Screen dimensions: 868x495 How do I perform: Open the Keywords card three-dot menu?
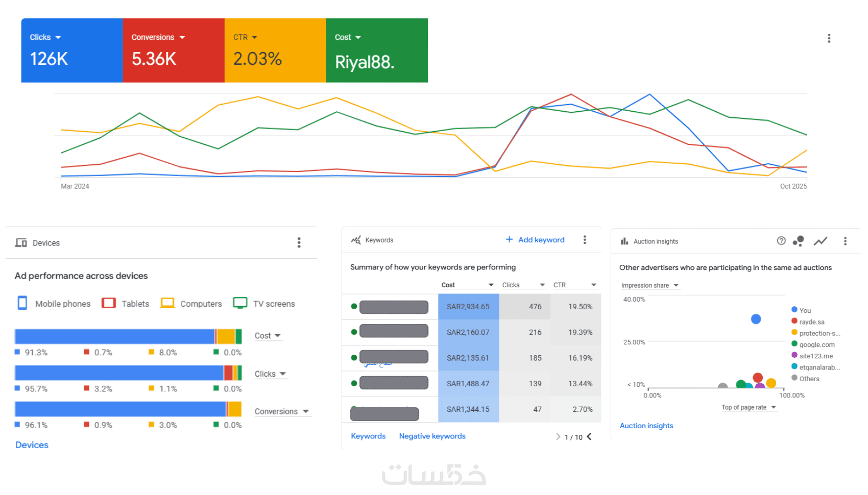[x=585, y=240]
